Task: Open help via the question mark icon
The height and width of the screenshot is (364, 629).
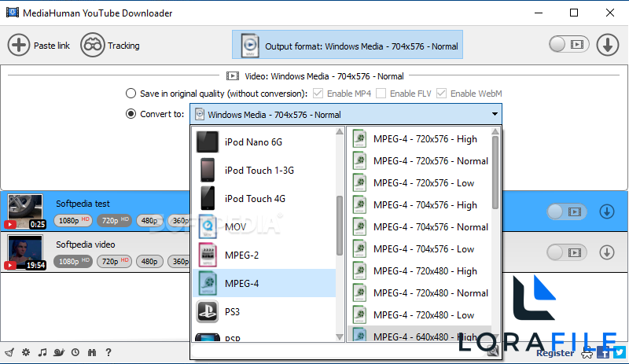Action: [x=109, y=352]
